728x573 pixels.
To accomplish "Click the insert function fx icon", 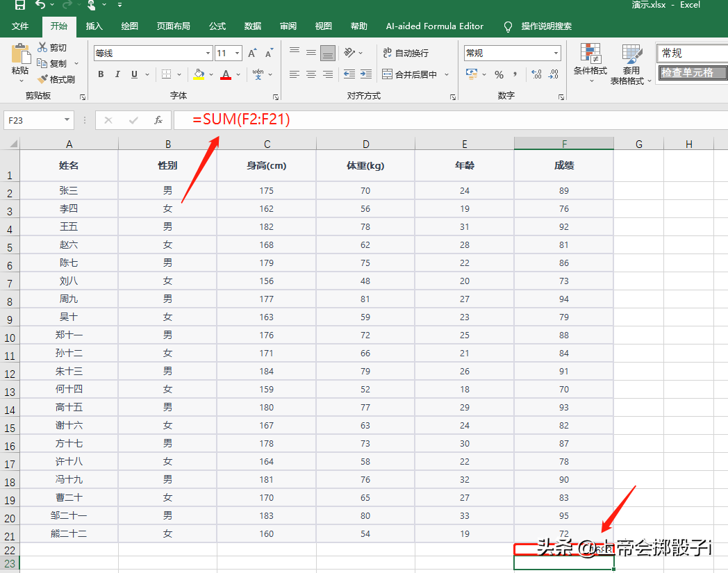I will pyautogui.click(x=158, y=120).
